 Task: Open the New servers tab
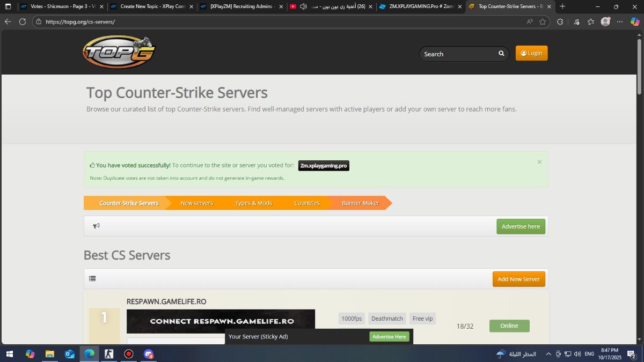pyautogui.click(x=196, y=203)
